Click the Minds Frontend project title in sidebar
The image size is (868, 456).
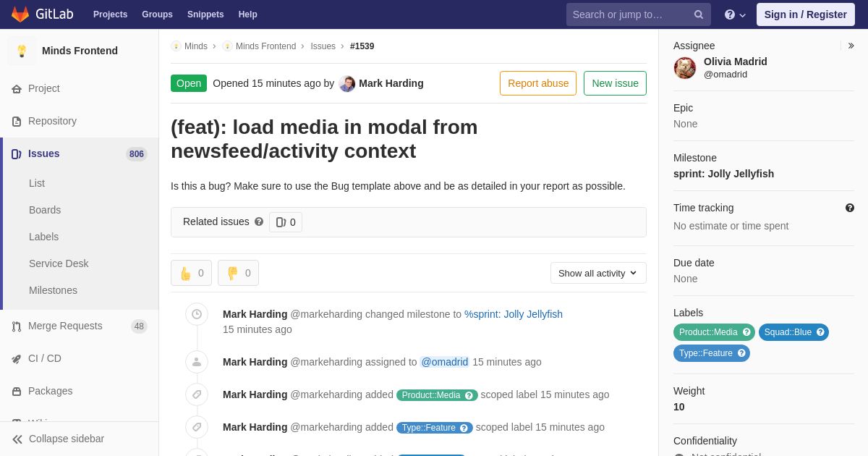pos(80,51)
